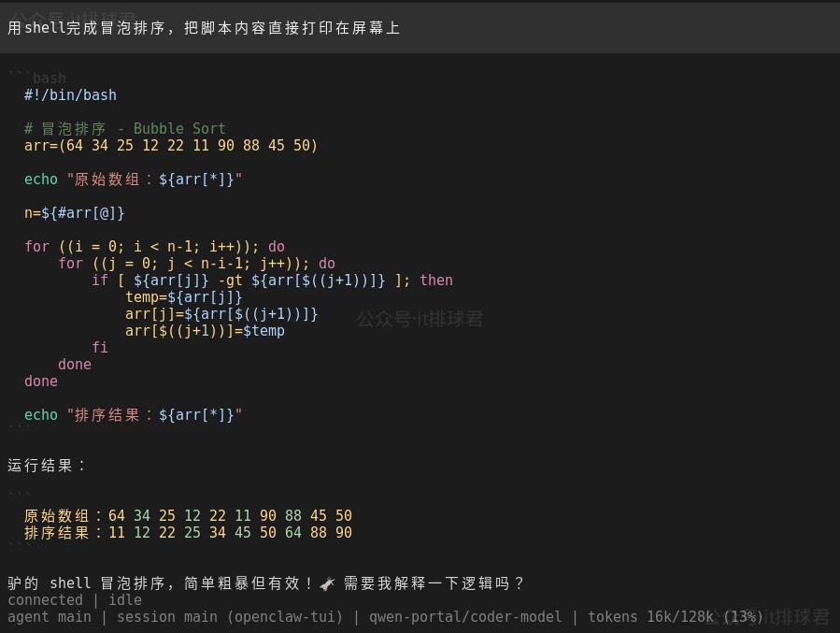Image resolution: width=840 pixels, height=633 pixels.
Task: Click the 'idle' status text
Action: pos(125,599)
